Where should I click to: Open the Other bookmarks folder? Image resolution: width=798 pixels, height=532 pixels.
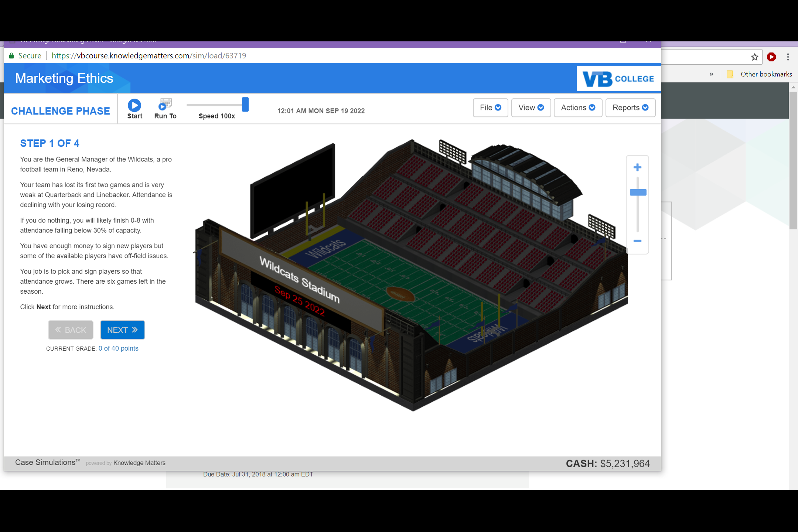tap(760, 74)
